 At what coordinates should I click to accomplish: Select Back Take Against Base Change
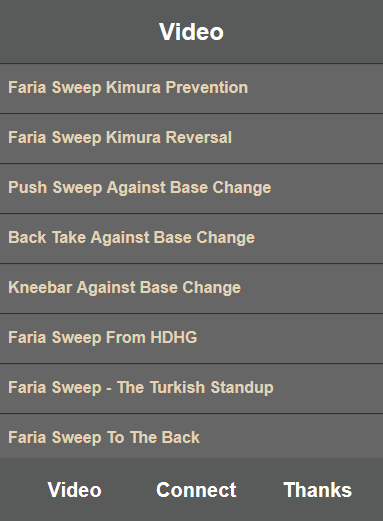191,238
